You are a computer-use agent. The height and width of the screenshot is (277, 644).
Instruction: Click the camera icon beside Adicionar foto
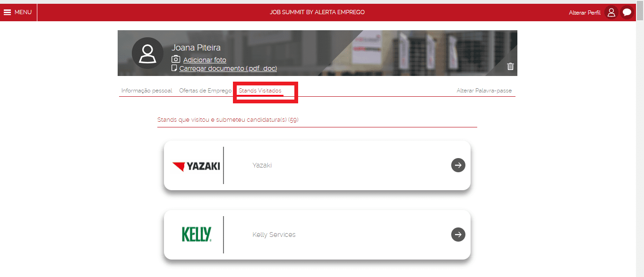tap(176, 59)
